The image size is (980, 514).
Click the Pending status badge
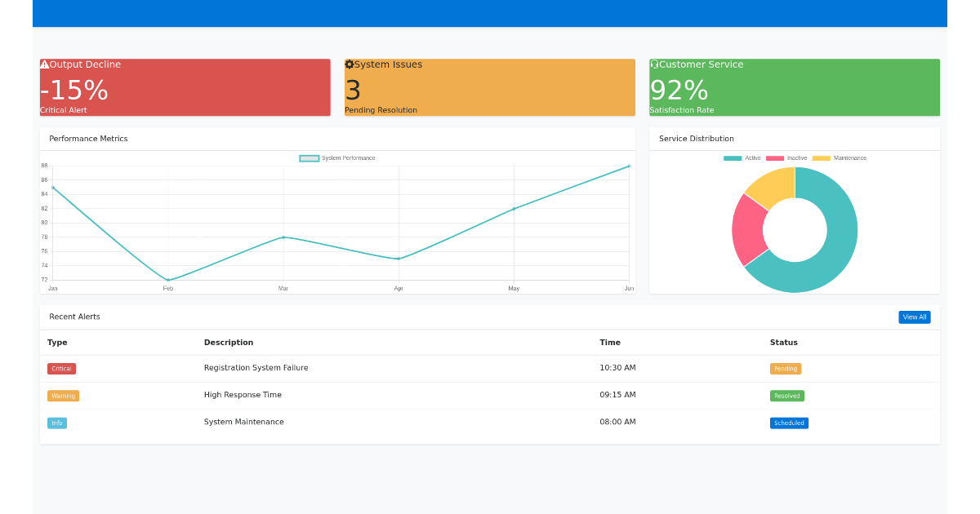pos(785,368)
